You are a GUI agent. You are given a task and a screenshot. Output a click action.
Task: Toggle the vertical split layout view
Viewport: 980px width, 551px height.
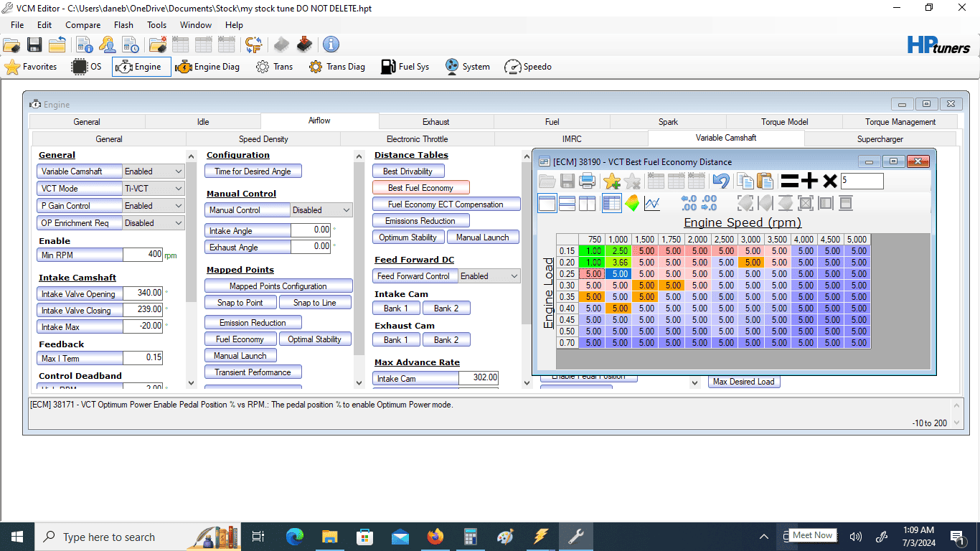click(x=587, y=203)
